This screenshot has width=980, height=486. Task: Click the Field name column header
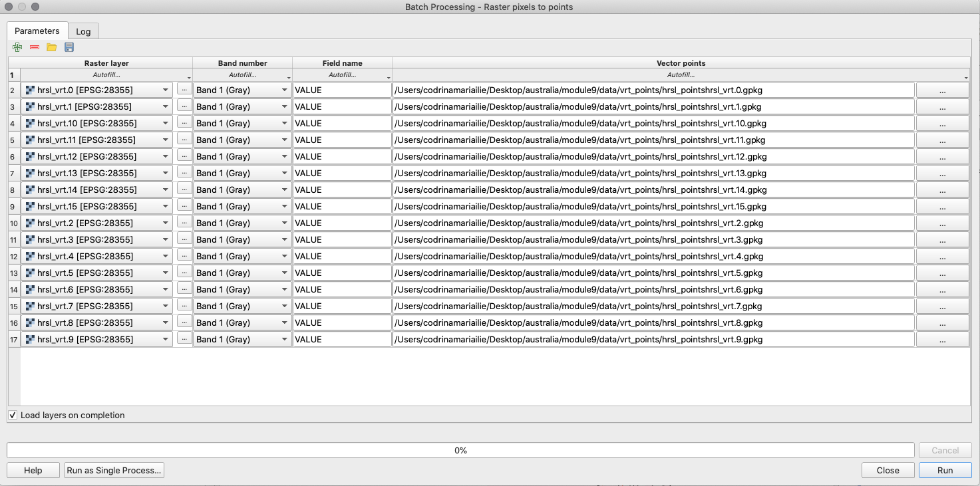click(x=342, y=63)
